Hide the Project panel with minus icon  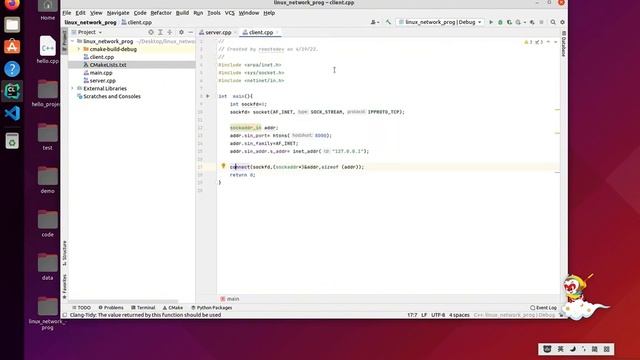coord(191,32)
